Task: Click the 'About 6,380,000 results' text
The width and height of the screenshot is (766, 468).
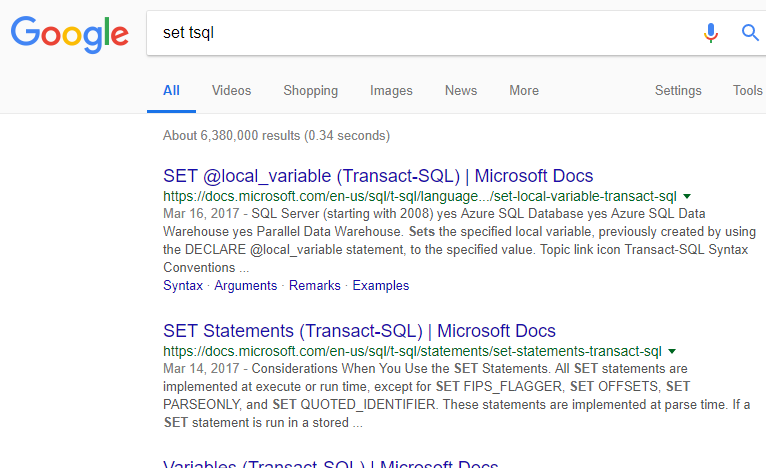Action: click(277, 135)
